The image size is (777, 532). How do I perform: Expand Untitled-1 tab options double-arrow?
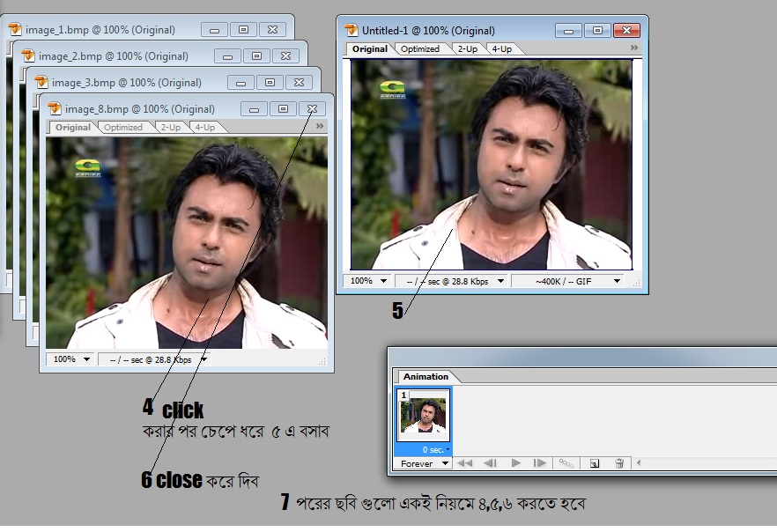[x=634, y=48]
